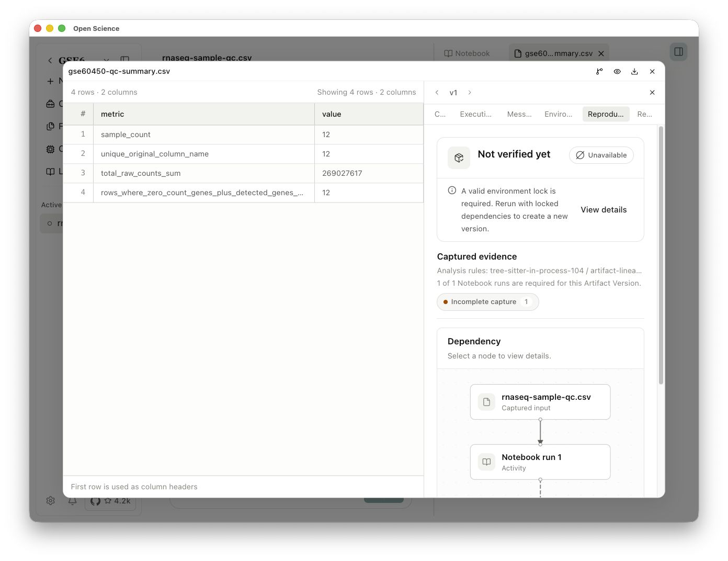The width and height of the screenshot is (728, 561).
Task: Click the value column header
Action: (369, 114)
